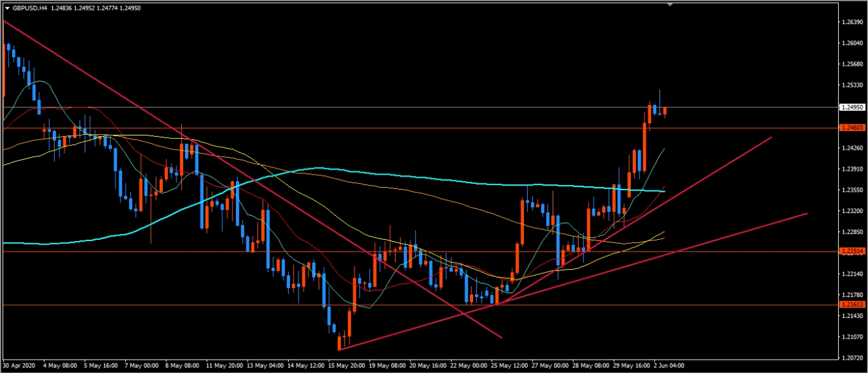Select the latest orange candle at 1.2495
The image size is (868, 374).
[665, 112]
